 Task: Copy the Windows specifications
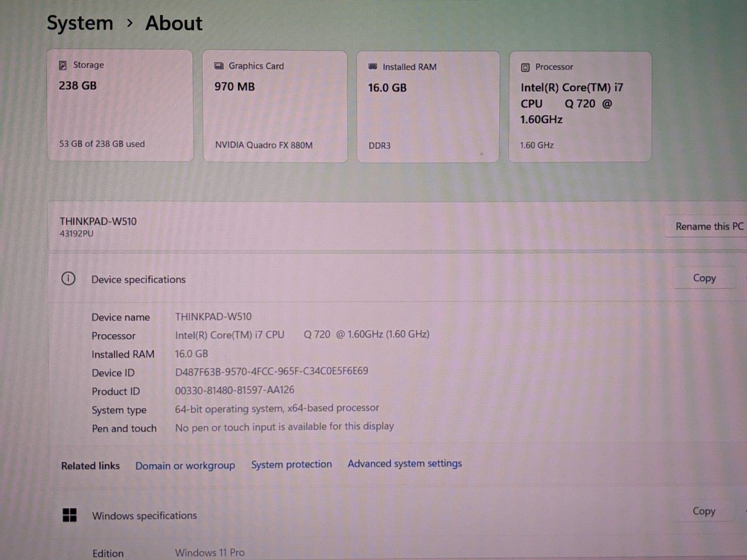(x=703, y=511)
